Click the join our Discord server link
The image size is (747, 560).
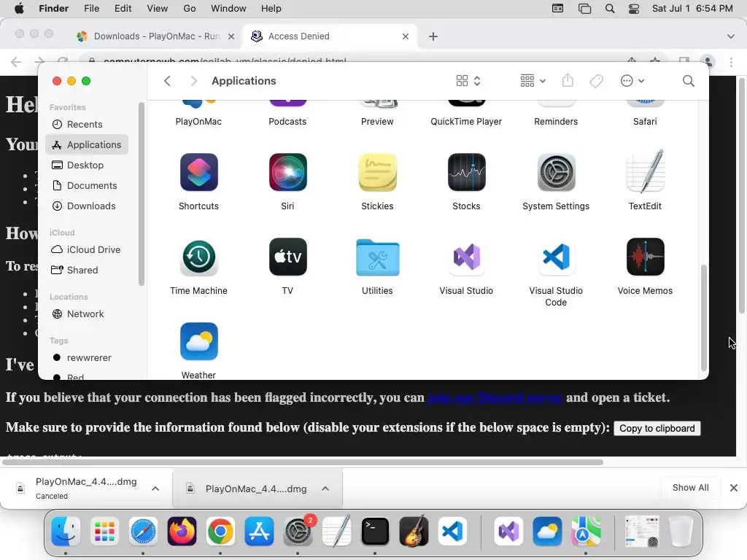click(x=495, y=397)
